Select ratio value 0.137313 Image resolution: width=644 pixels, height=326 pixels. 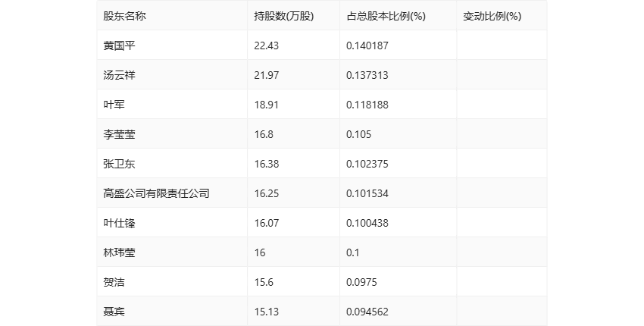pyautogui.click(x=367, y=75)
